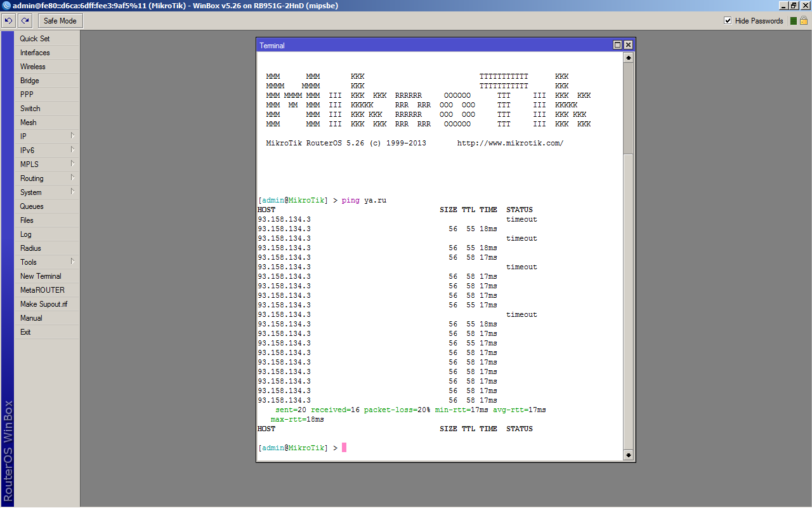812x508 pixels.
Task: Maximize the Terminal window
Action: 617,45
